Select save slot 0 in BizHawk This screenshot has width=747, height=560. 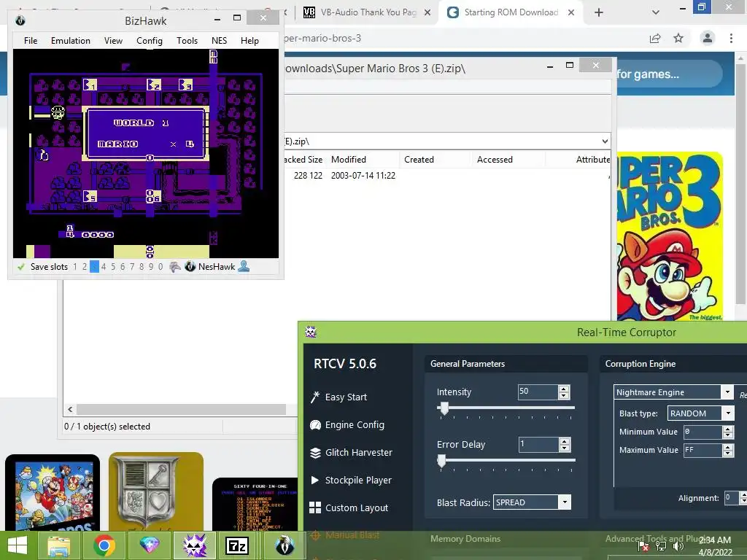tap(160, 267)
